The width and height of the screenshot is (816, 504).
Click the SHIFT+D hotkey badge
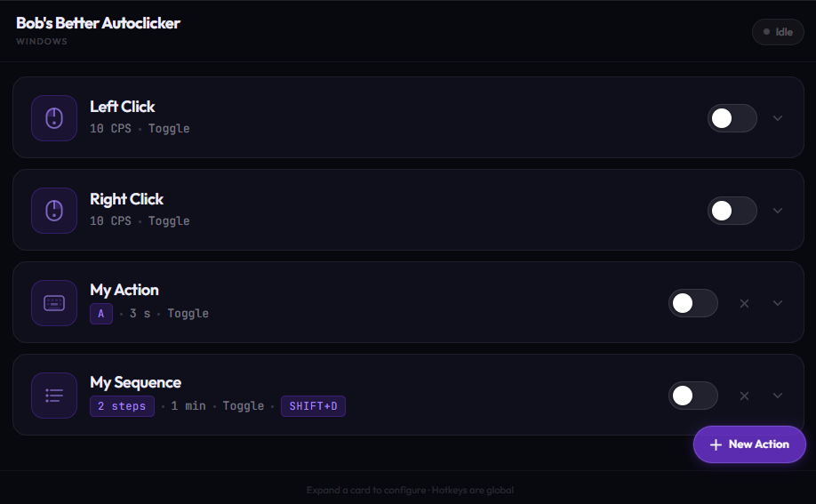pyautogui.click(x=313, y=406)
